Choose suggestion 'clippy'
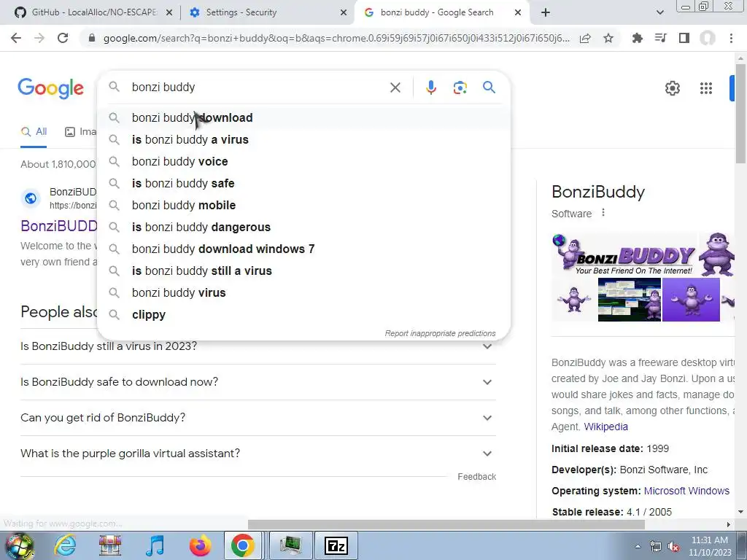 click(303, 315)
